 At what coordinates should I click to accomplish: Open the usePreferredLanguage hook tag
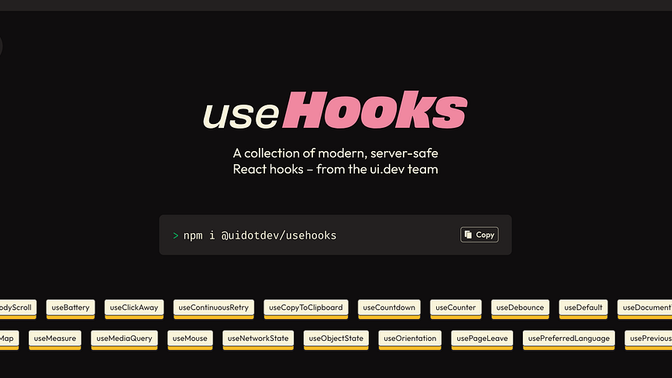[x=569, y=339]
